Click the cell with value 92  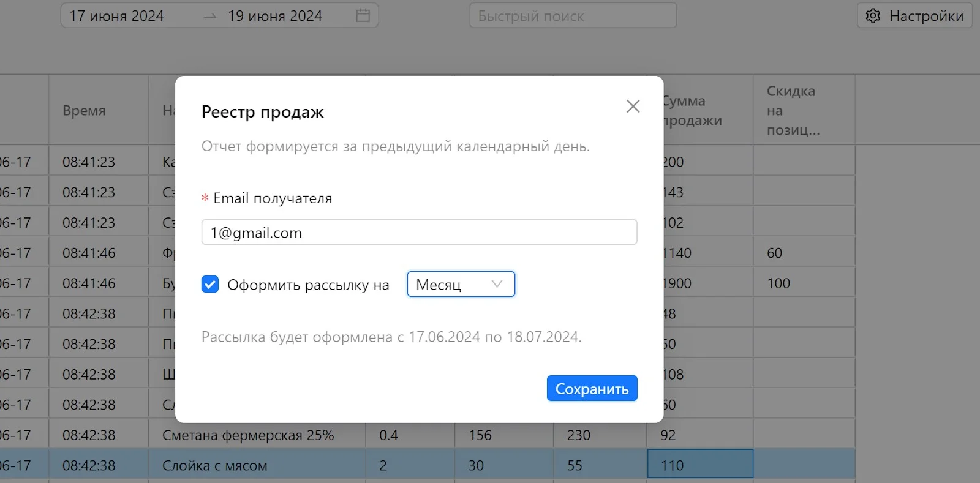pos(700,435)
